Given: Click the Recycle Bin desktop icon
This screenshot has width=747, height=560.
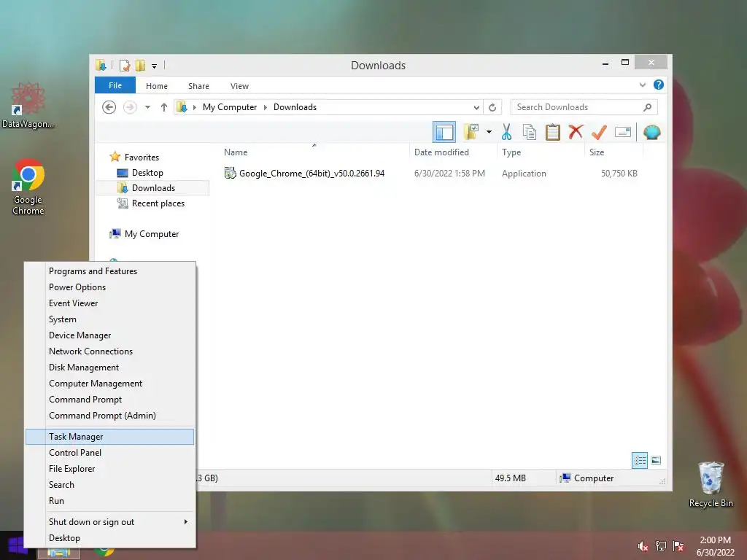Looking at the screenshot, I should tap(711, 484).
